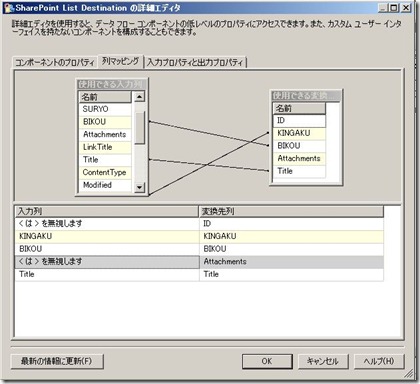The image size is (420, 384).
Task: Maximize the advanced editor dialog
Action: 394,8
